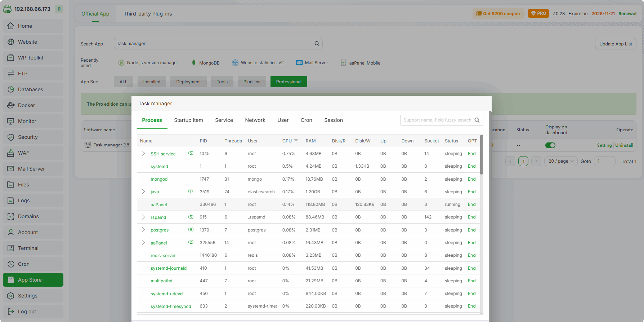Open WAF firewall icon in sidebar
Viewport: 644px width, 322px height.
[11, 153]
